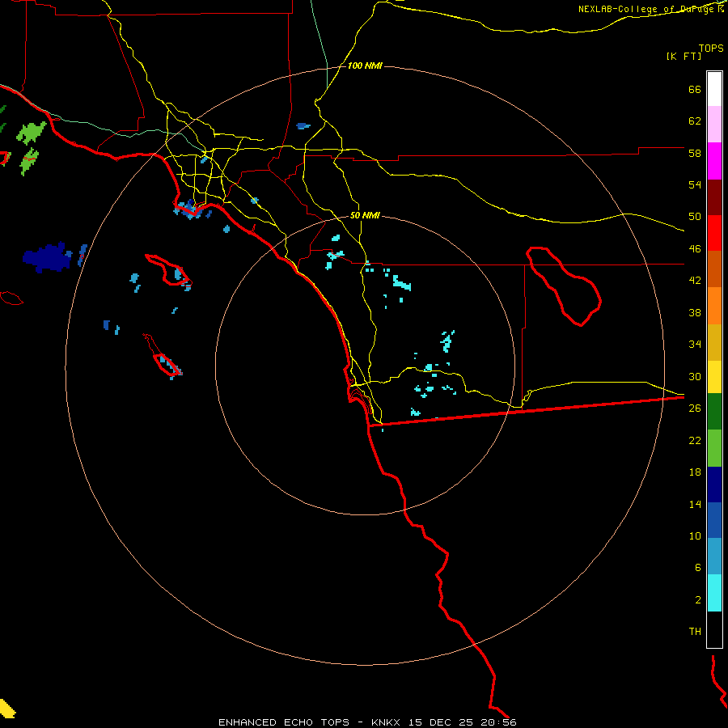
Task: Click the black TH legend swatch
Action: [x=714, y=629]
